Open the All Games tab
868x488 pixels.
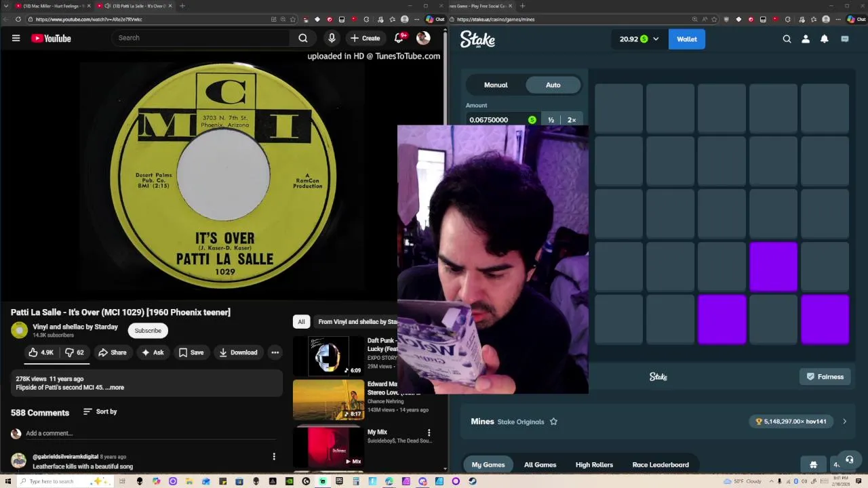pos(540,465)
